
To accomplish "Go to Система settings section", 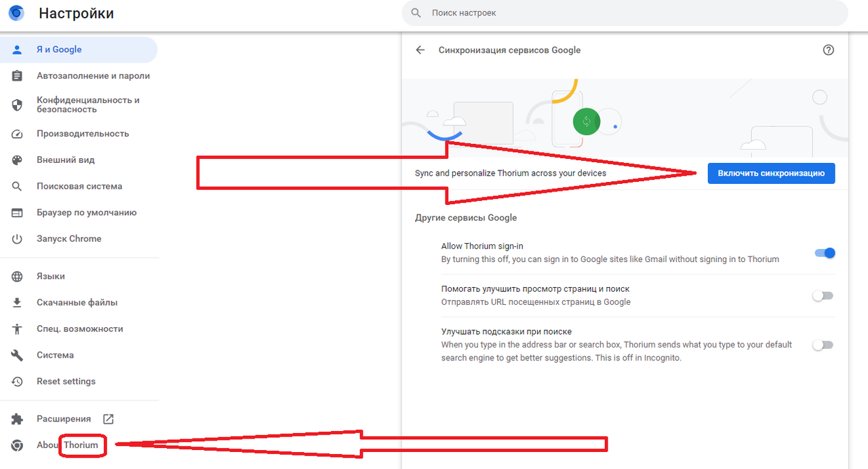I will (79, 355).
